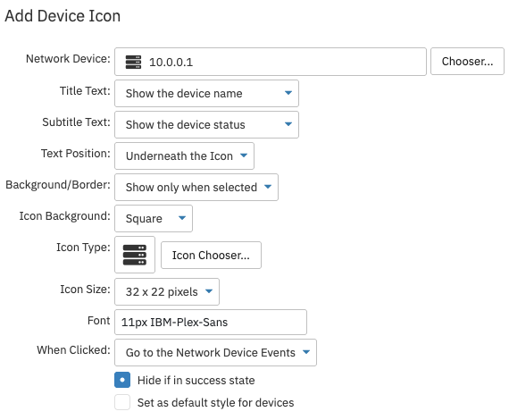Click the Hide if in success state label
The height and width of the screenshot is (420, 509).
point(196,381)
